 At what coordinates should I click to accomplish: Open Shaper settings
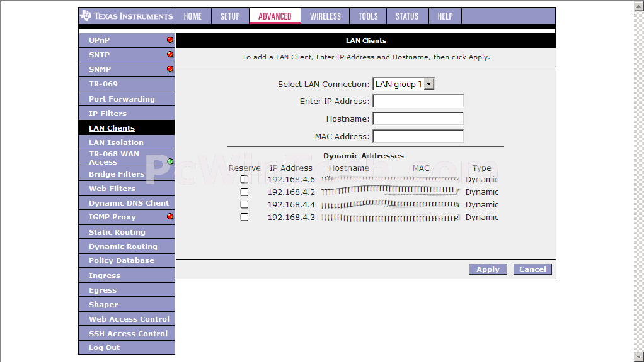[x=127, y=305]
